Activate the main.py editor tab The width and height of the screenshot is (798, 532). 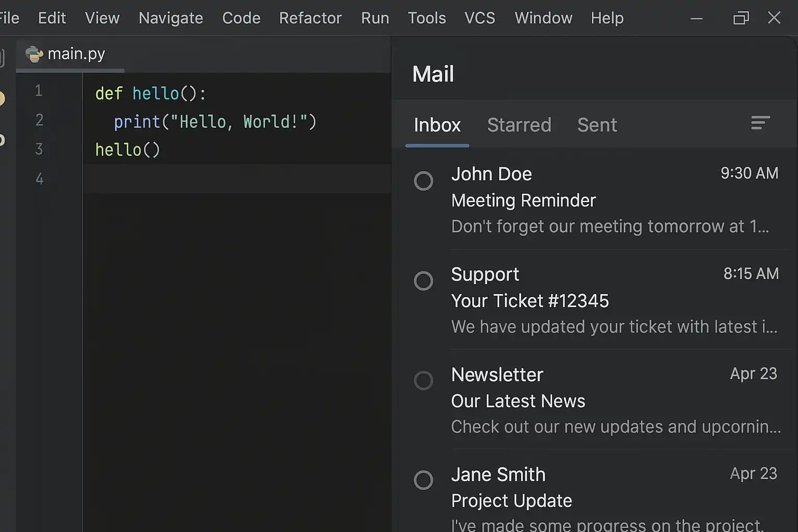point(76,54)
